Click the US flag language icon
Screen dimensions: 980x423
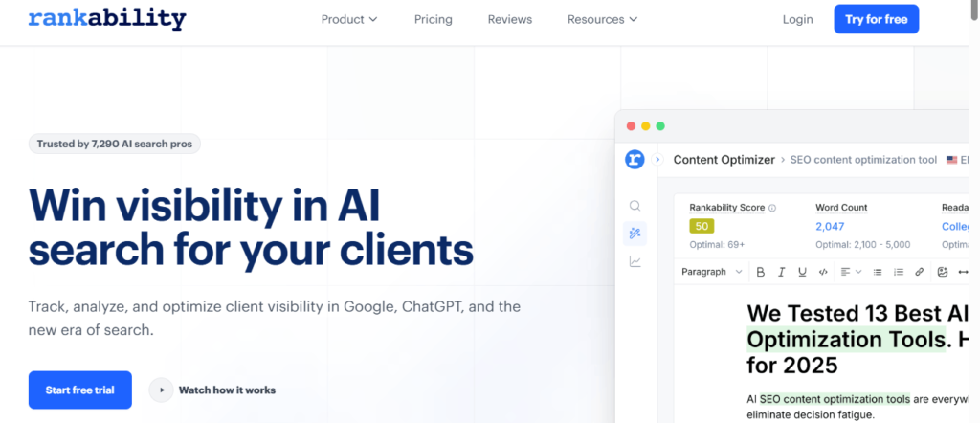pos(952,160)
